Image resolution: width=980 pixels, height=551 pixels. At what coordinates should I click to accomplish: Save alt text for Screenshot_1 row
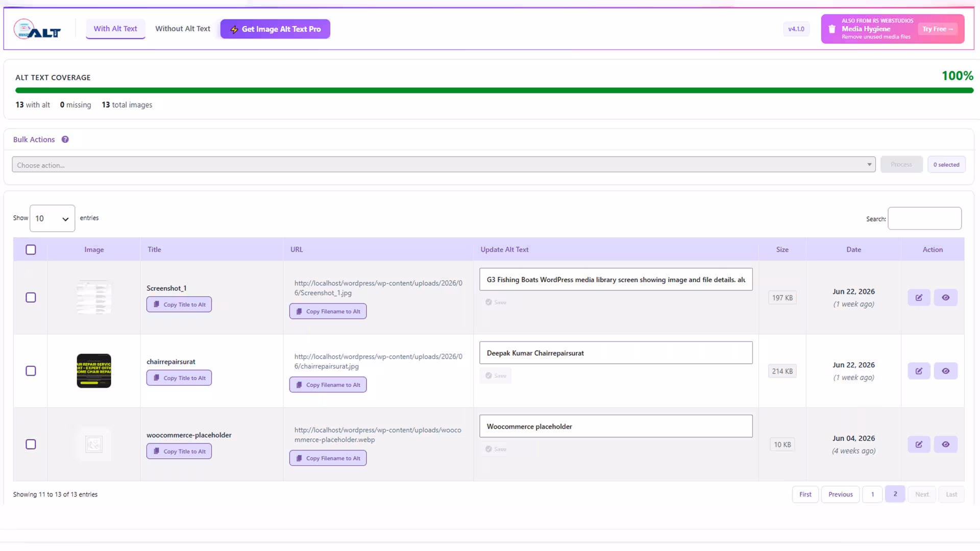click(496, 302)
